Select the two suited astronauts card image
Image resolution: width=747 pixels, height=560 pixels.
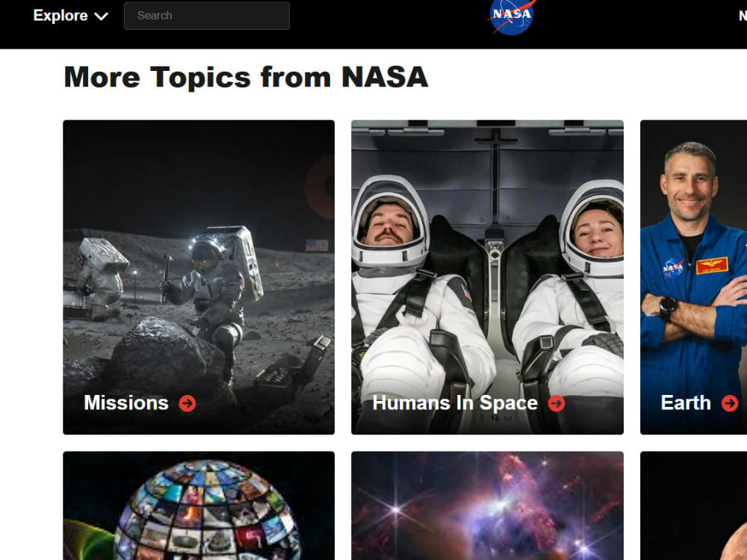tap(487, 277)
